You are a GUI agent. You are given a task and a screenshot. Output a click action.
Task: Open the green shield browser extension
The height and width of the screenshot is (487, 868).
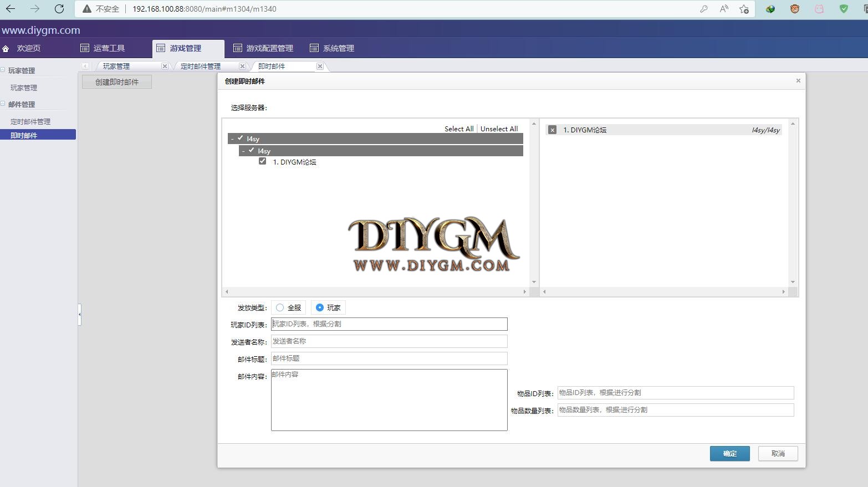click(844, 9)
